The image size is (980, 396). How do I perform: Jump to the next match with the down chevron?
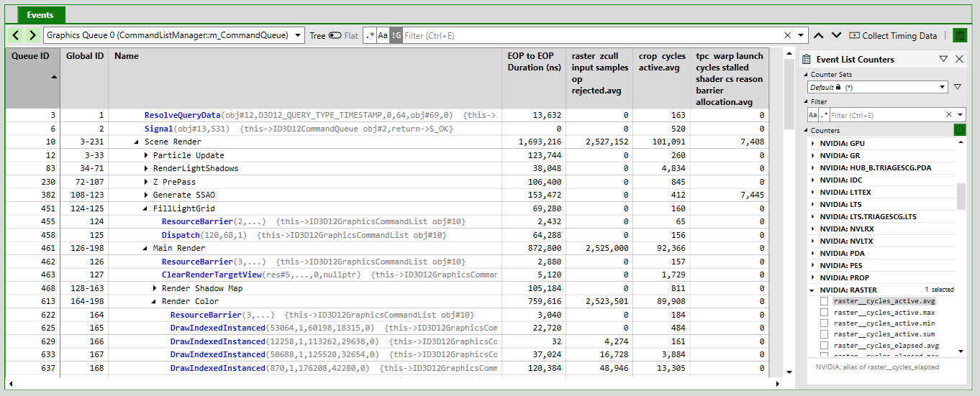click(x=836, y=35)
